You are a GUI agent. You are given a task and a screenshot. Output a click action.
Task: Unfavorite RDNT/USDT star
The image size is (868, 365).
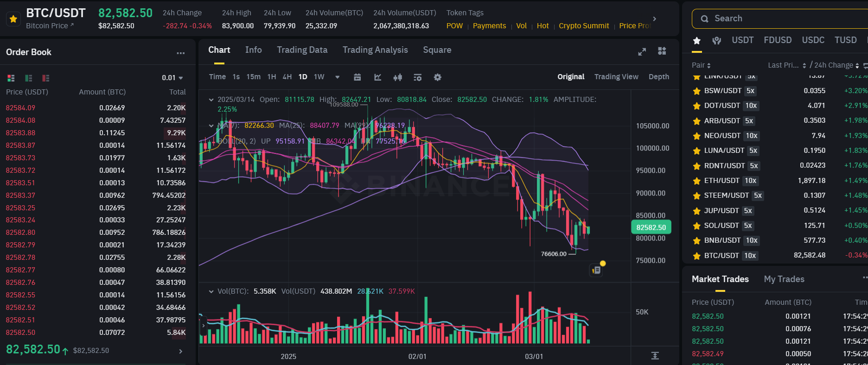click(696, 166)
